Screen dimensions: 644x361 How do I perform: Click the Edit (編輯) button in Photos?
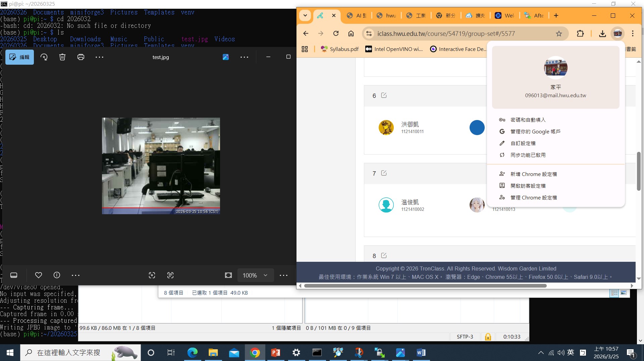[x=19, y=57]
